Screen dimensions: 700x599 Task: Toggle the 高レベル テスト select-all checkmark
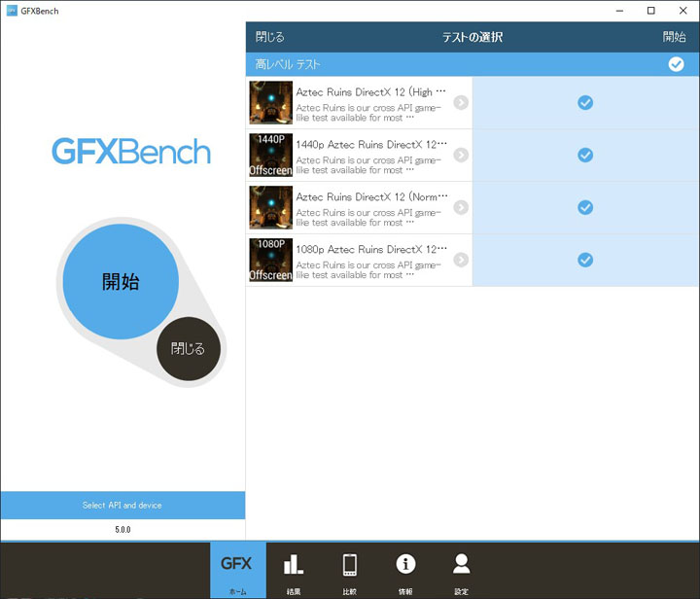pos(676,64)
